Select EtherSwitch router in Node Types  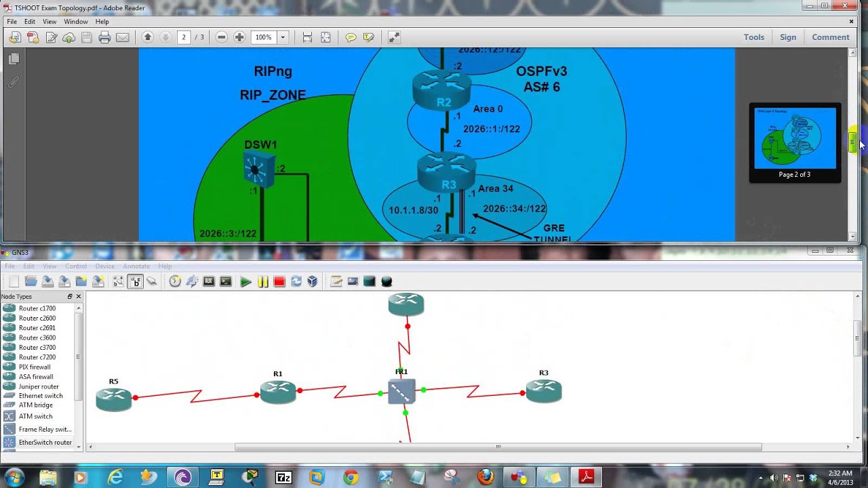[45, 443]
